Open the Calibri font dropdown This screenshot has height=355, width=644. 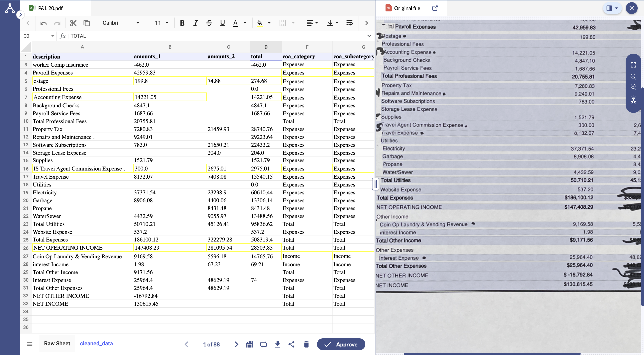[121, 23]
